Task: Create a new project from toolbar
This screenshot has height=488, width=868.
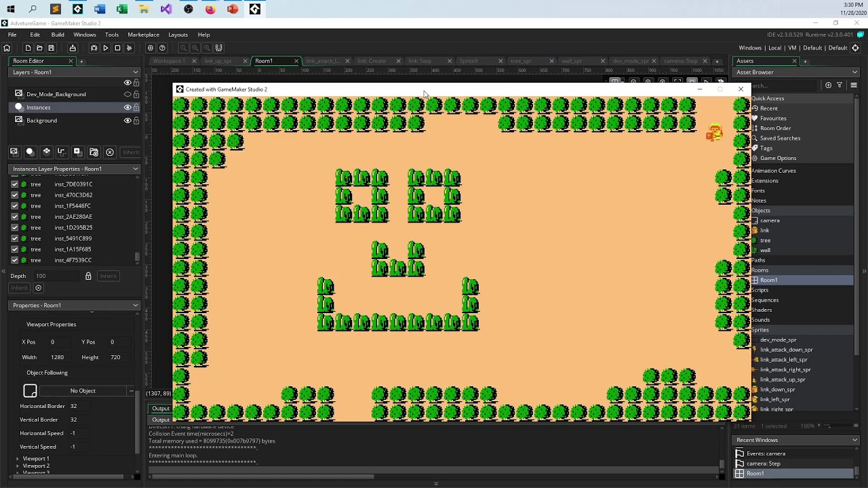Action: click(x=28, y=48)
